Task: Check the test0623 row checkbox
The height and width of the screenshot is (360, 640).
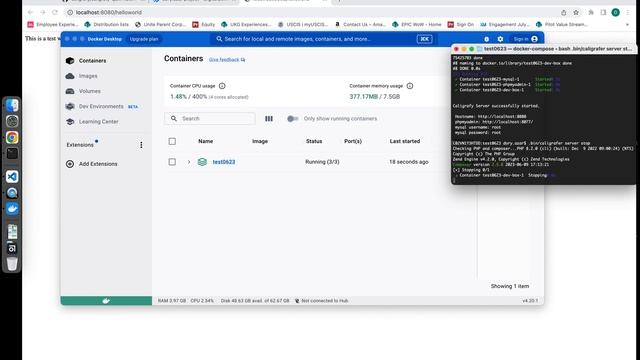Action: click(172, 162)
